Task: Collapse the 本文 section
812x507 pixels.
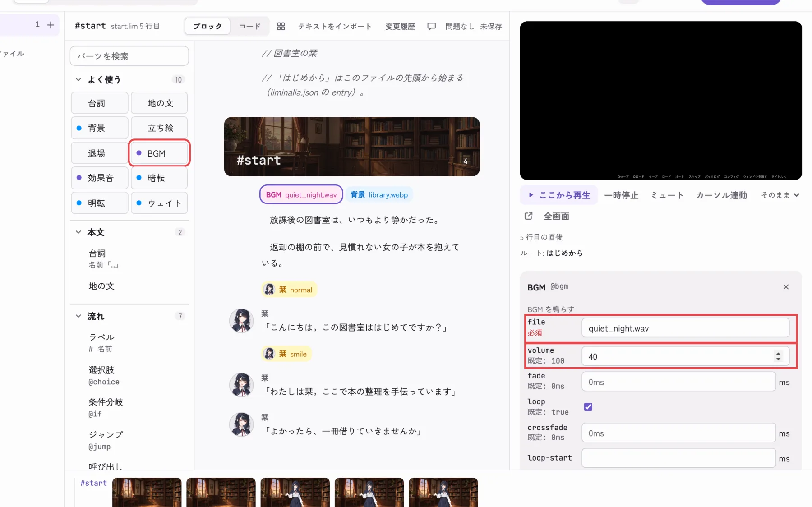Action: [78, 232]
